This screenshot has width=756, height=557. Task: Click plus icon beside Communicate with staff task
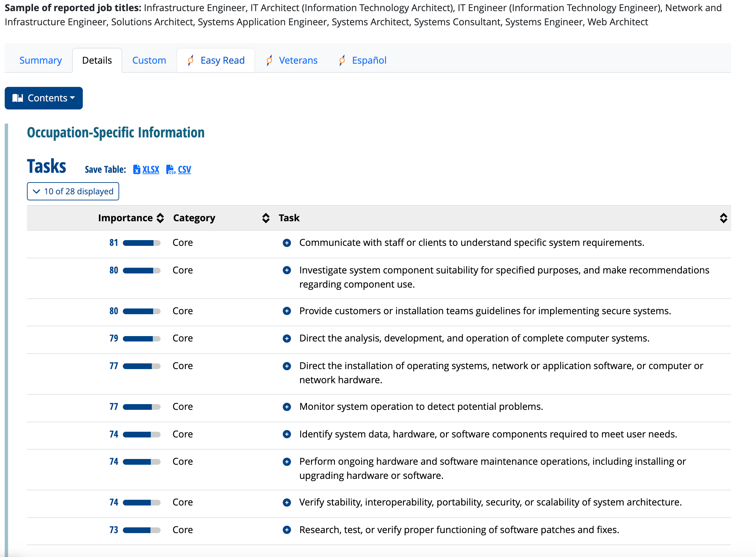287,243
